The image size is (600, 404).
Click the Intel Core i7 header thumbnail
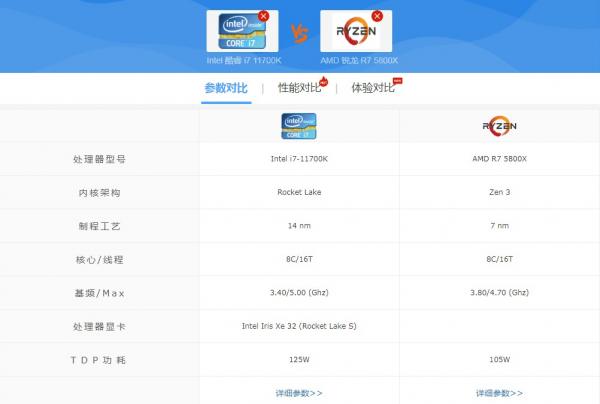pyautogui.click(x=242, y=31)
